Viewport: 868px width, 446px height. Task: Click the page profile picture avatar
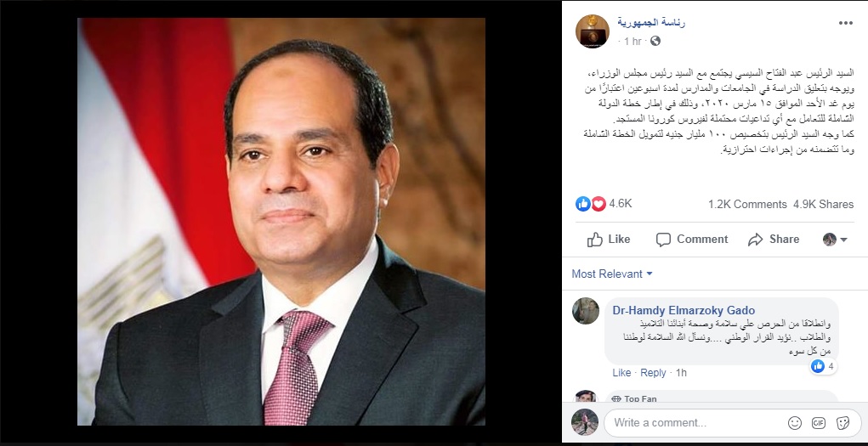593,31
